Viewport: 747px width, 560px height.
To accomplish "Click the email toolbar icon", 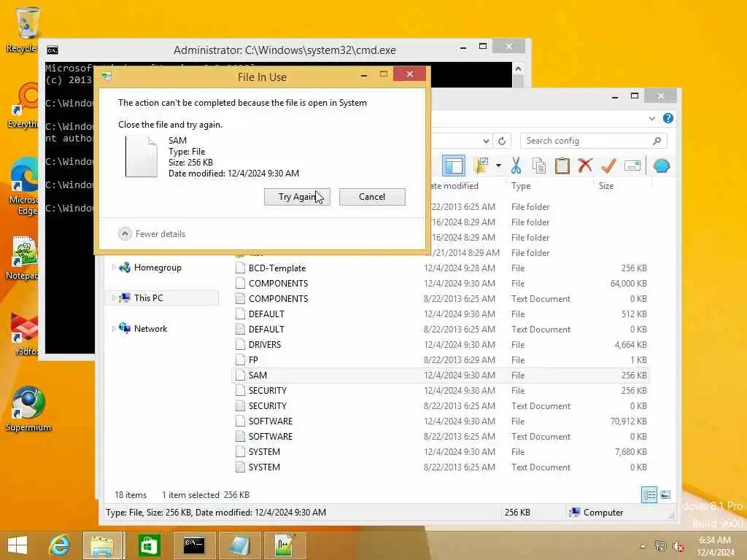I will coord(632,166).
